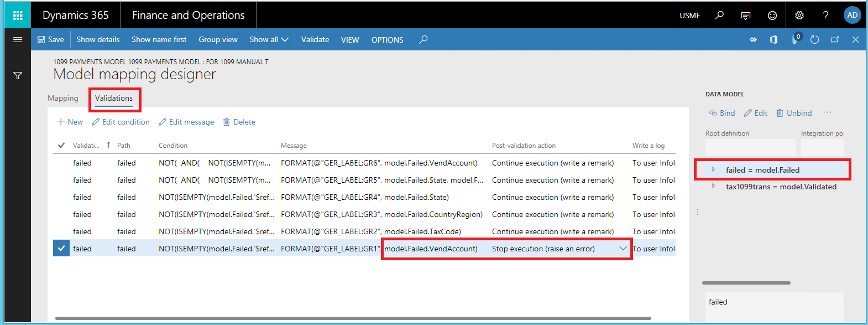Switch to Group view
This screenshot has height=325, width=868.
point(218,39)
